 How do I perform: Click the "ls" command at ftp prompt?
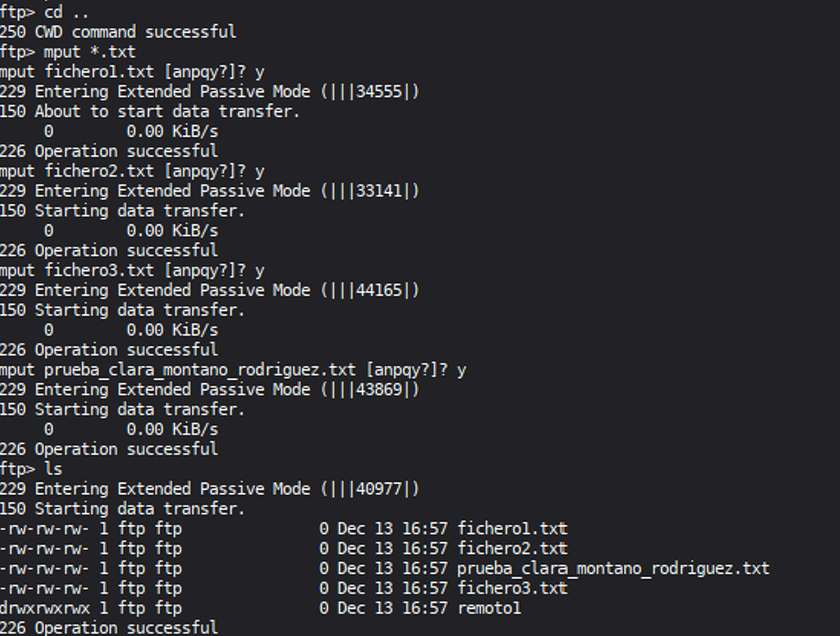click(x=53, y=469)
